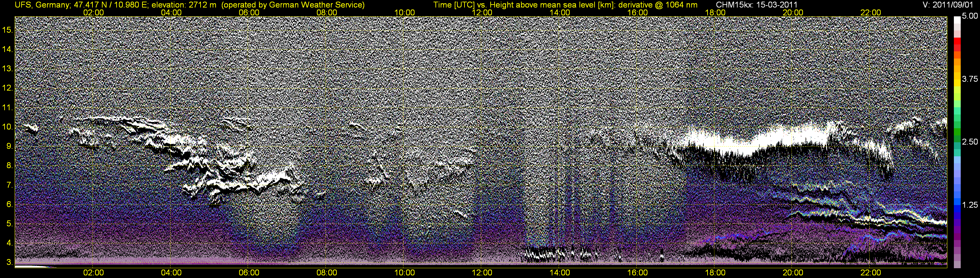Click the 18:00 label on the bottom axis
Image resolution: width=980 pixels, height=278 pixels.
click(x=715, y=273)
